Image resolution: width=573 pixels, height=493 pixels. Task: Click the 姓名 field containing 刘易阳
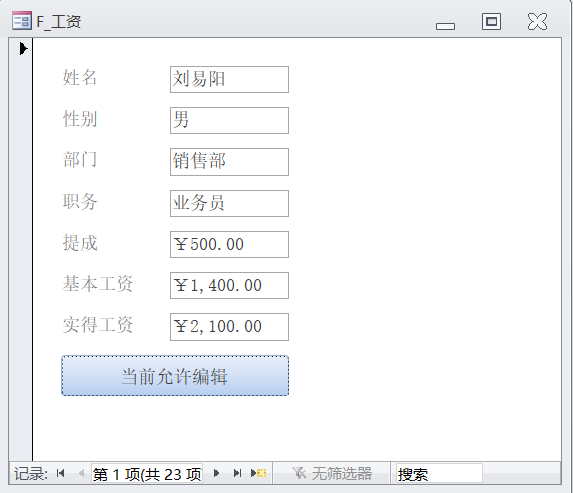229,79
